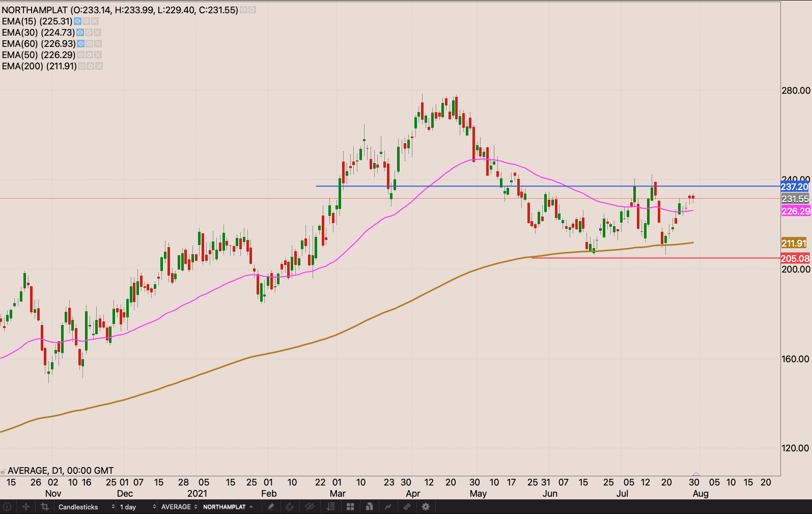Expand the AVERAGE price type dropdown

pyautogui.click(x=179, y=507)
